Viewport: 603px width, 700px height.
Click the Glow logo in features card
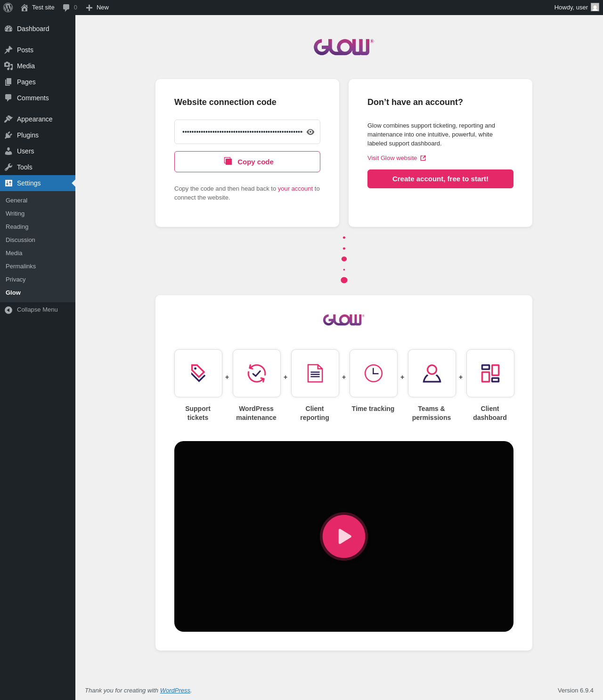tap(344, 320)
